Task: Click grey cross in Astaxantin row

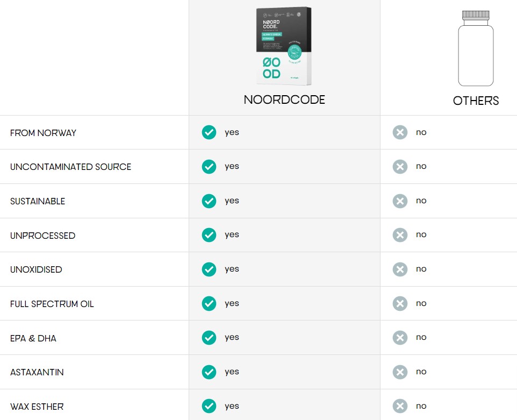Action: pyautogui.click(x=400, y=372)
